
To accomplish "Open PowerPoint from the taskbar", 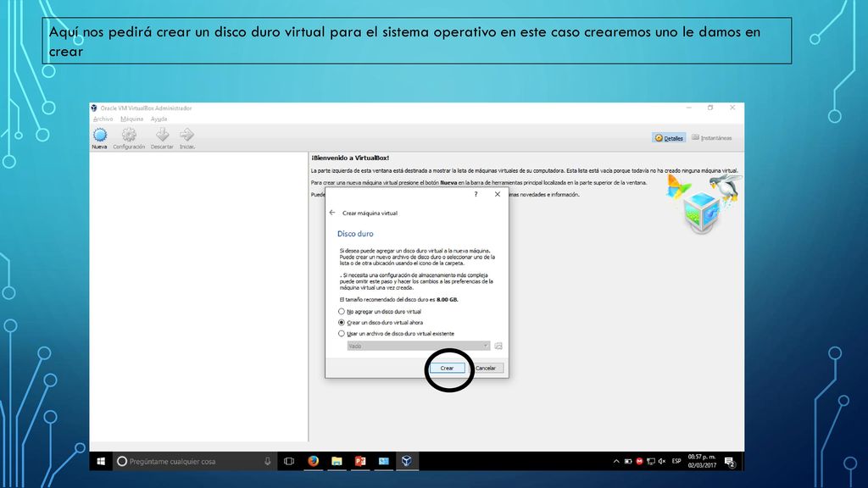I will tap(360, 461).
